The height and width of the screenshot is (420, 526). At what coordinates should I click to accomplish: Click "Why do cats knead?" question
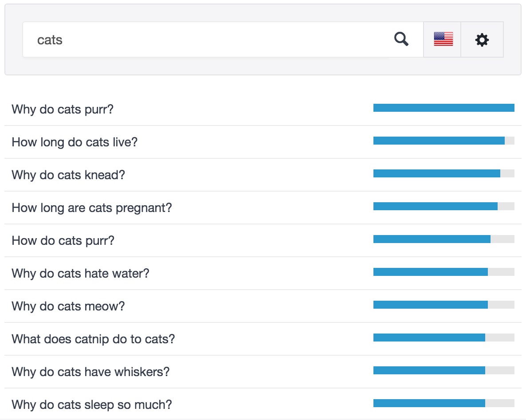pyautogui.click(x=68, y=175)
